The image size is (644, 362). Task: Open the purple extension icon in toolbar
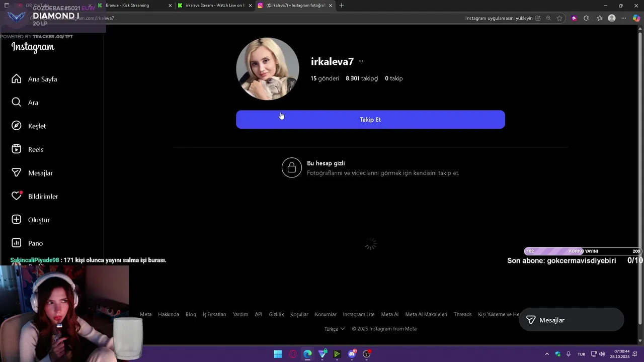[574, 18]
